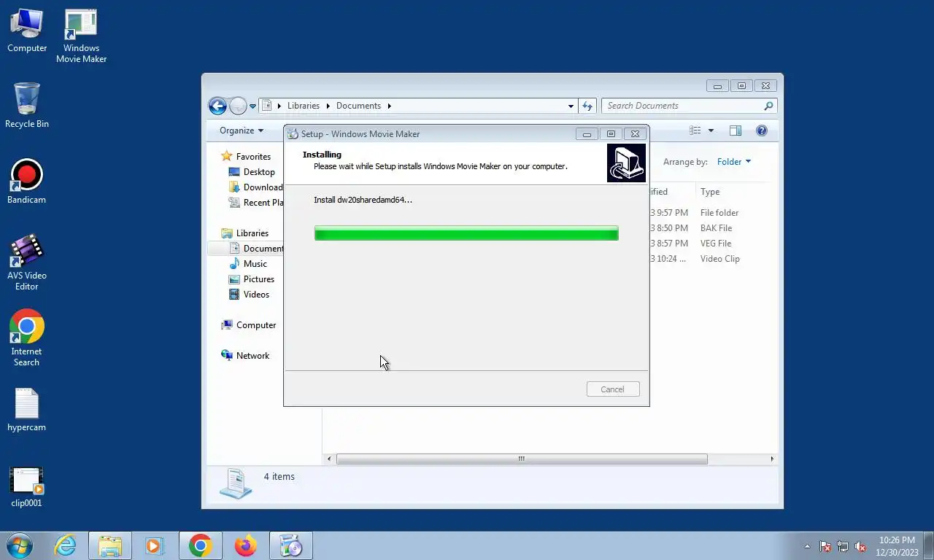Open the volume tray icon
934x560 pixels.
pos(860,546)
